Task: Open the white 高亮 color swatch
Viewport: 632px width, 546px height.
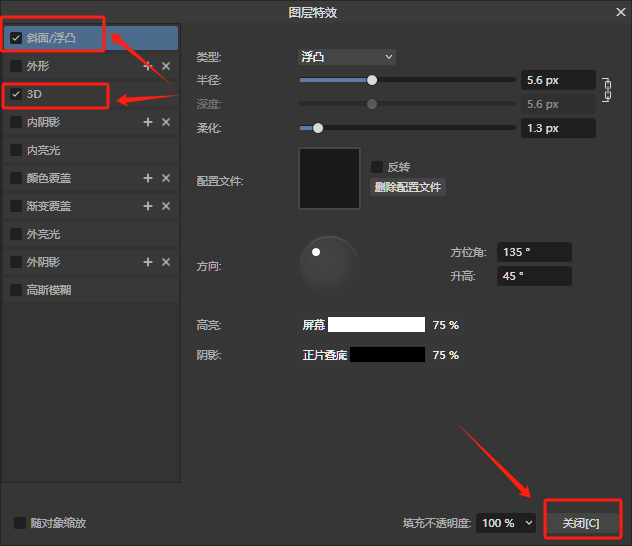Action: click(376, 324)
